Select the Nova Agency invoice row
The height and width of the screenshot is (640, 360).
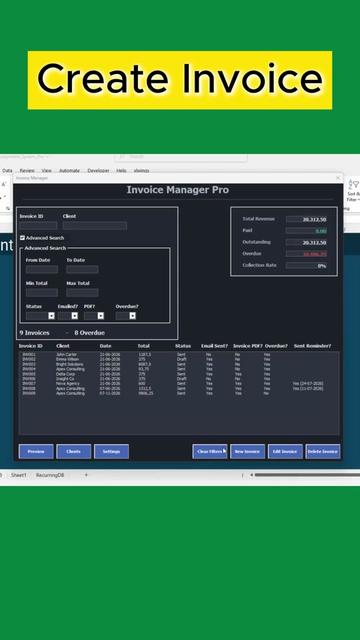(179, 384)
